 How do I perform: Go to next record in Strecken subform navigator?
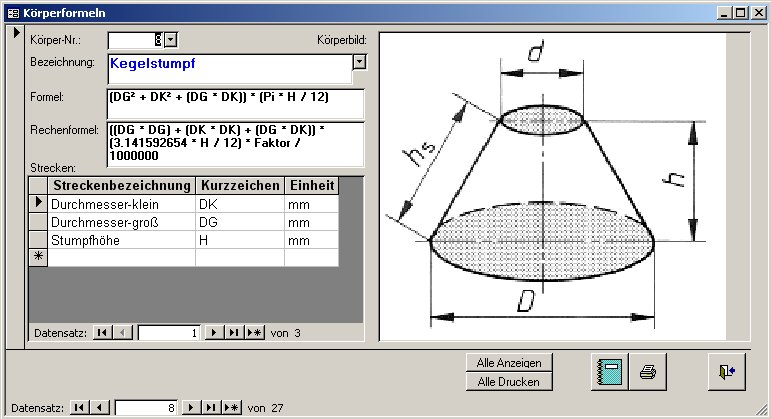point(212,332)
